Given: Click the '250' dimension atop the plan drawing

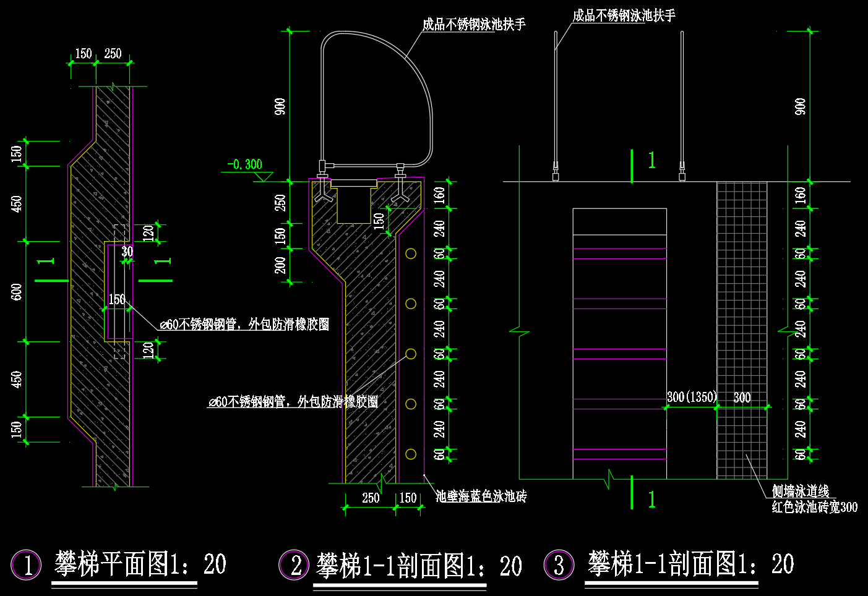Looking at the screenshot, I should (113, 54).
